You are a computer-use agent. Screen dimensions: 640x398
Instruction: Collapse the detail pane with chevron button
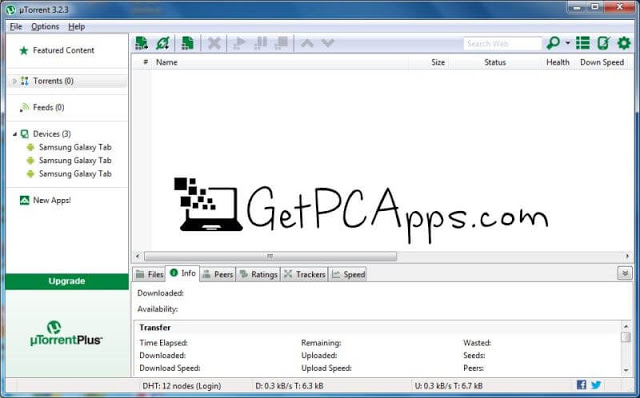click(624, 273)
